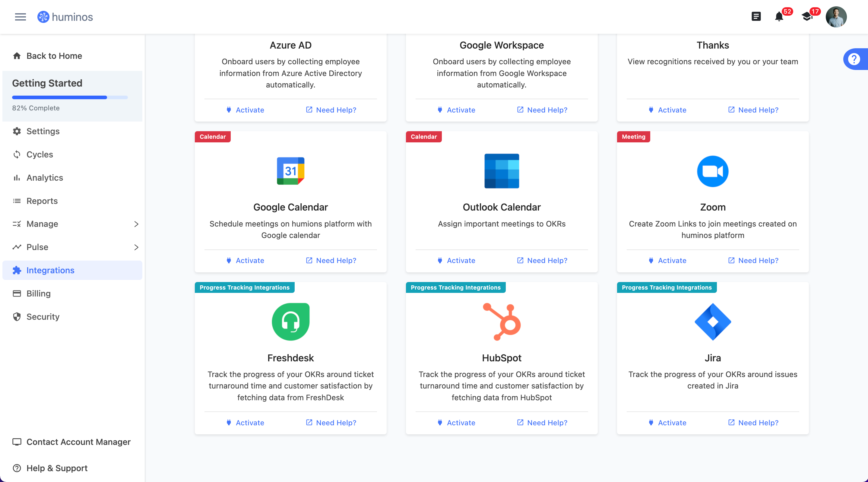The height and width of the screenshot is (482, 868).
Task: Expand the Pulse submenu chevron
Action: pos(136,247)
